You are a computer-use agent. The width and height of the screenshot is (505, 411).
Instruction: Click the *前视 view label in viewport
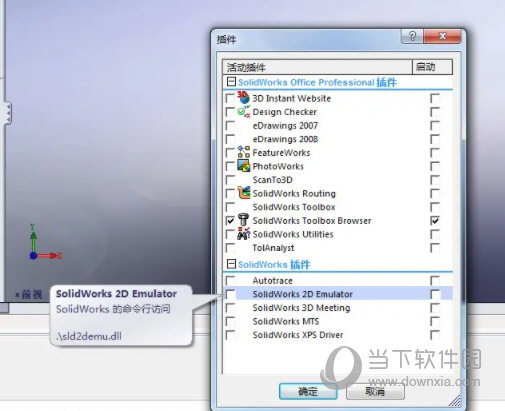[29, 294]
